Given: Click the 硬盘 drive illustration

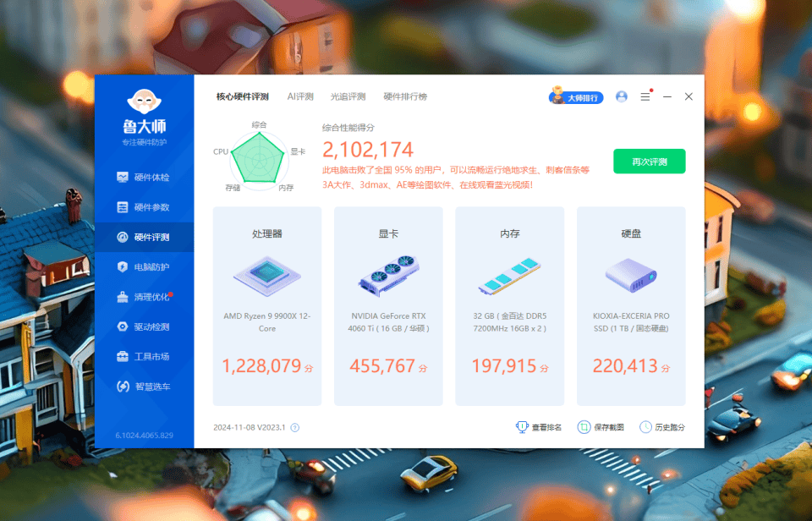Looking at the screenshot, I should coord(631,275).
